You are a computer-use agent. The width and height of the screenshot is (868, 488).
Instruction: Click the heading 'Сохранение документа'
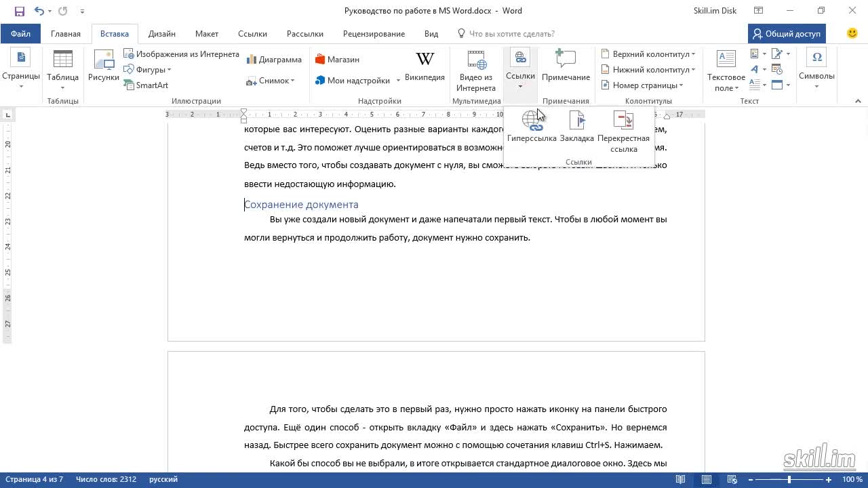pos(301,204)
